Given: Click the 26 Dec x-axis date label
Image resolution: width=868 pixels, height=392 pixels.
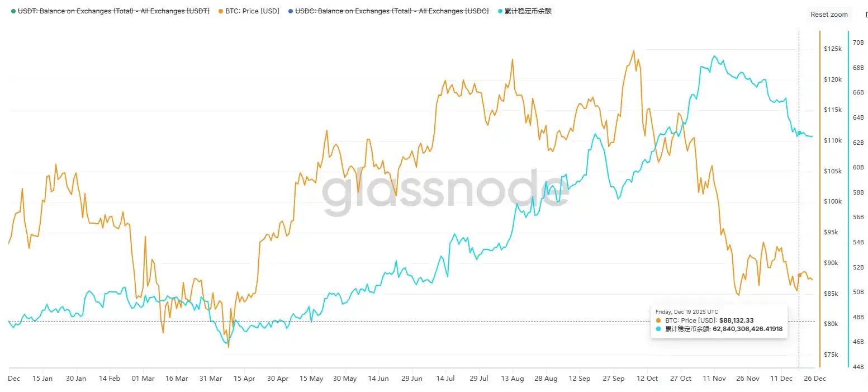Looking at the screenshot, I should click(x=815, y=379).
